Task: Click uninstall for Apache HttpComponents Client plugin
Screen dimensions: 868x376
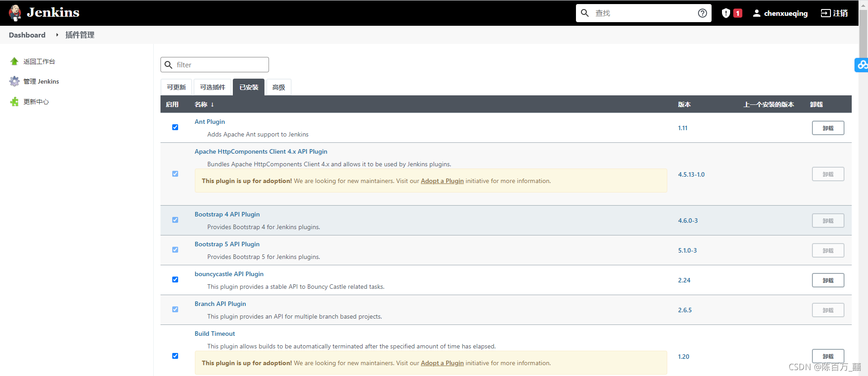Action: coord(828,174)
